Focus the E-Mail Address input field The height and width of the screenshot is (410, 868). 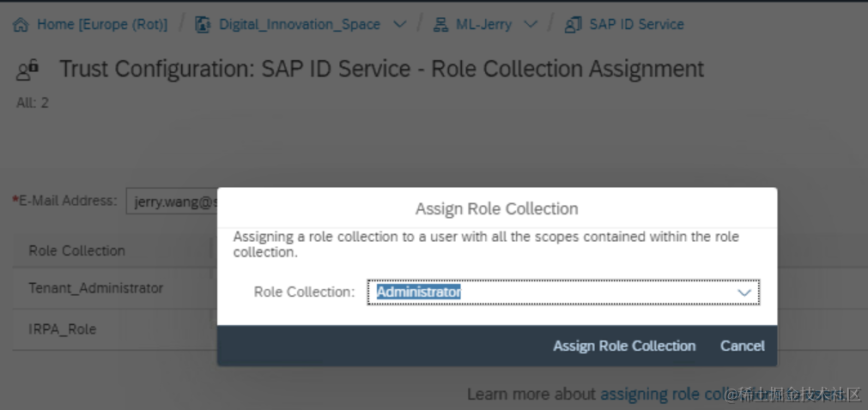click(172, 201)
